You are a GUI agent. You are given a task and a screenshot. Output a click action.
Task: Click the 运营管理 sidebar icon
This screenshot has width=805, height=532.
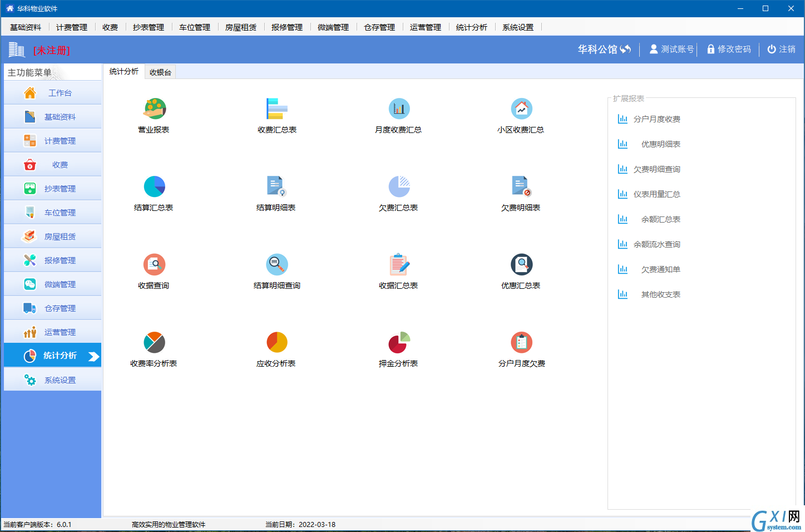[x=30, y=332]
